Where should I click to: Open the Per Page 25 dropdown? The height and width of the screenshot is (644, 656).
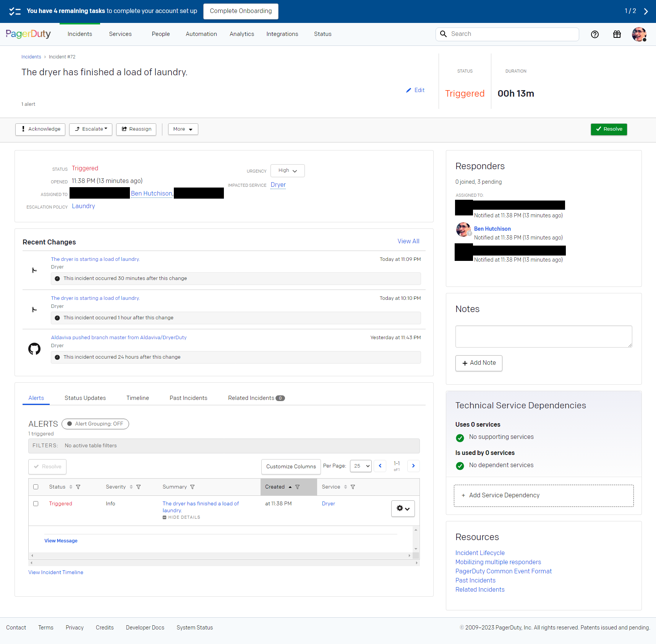pos(361,466)
